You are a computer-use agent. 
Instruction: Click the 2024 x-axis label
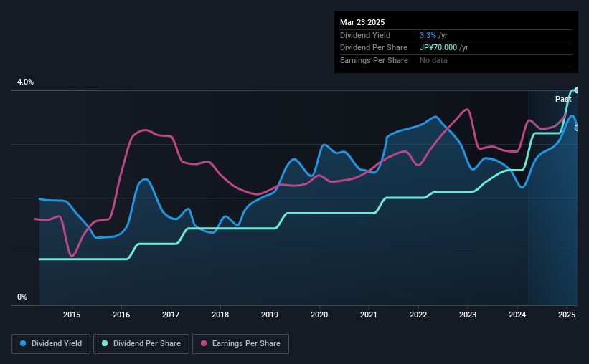517,315
